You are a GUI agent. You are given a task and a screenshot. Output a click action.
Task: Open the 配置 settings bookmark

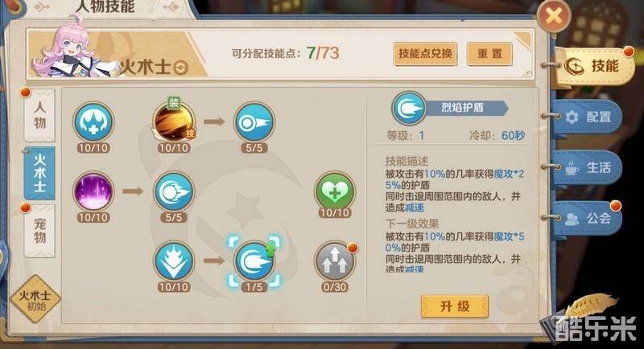588,117
